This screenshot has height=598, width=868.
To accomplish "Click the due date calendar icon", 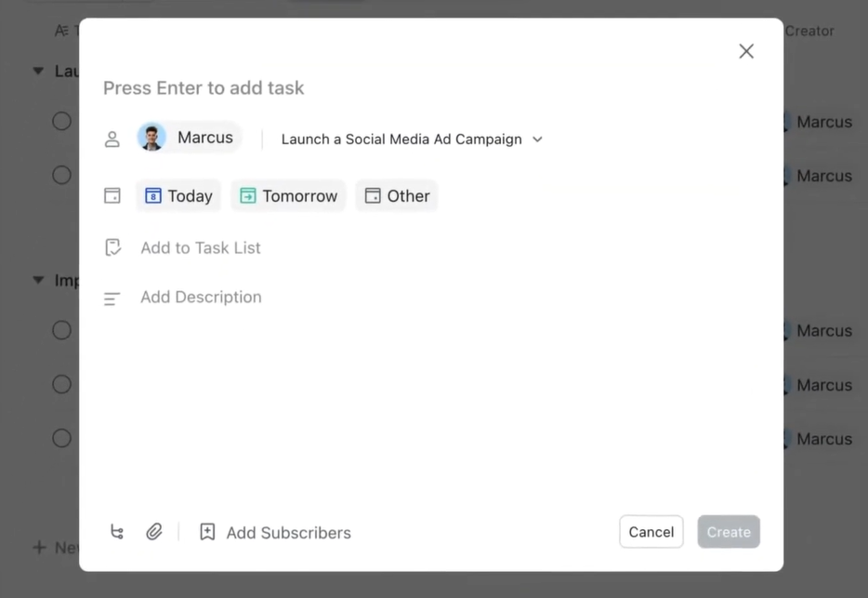I will coord(112,196).
